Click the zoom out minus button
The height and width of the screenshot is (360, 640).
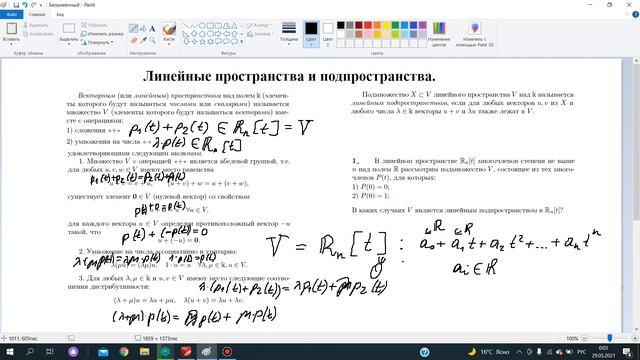pos(584,338)
